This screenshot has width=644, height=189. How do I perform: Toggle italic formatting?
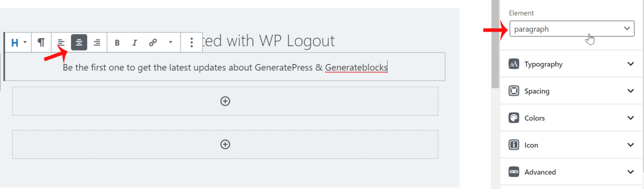coord(135,42)
